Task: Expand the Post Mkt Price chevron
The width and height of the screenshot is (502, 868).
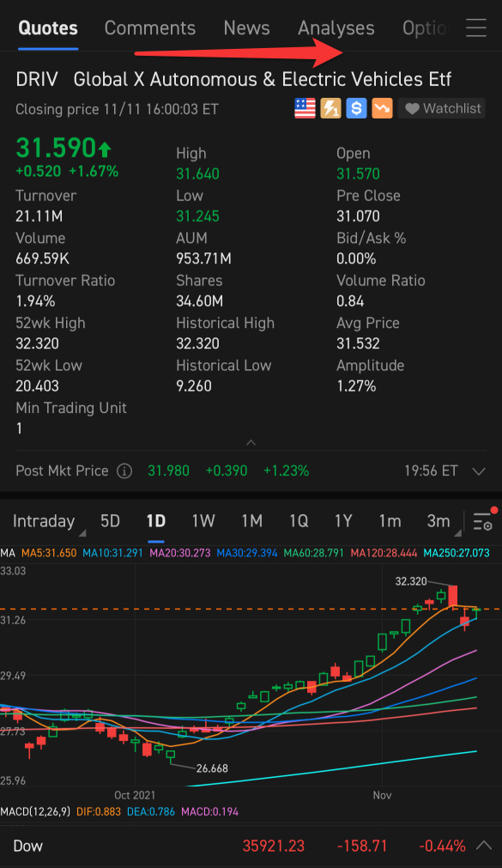Action: (479, 471)
